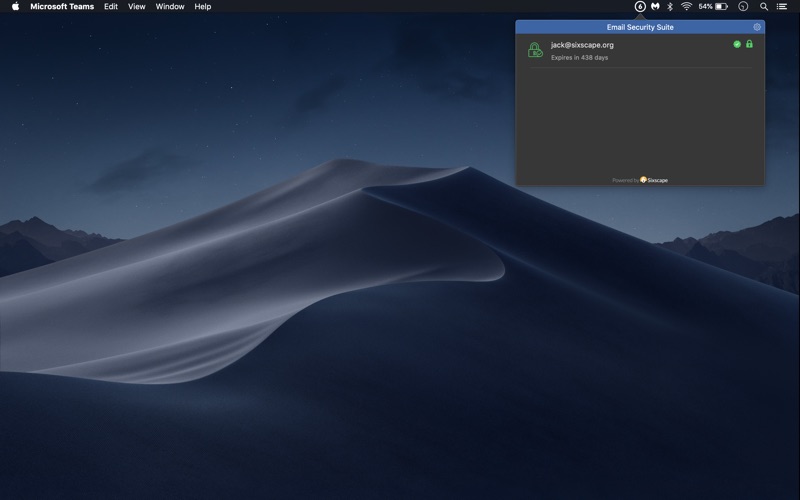Click the green padlock encryption icon

coord(749,44)
